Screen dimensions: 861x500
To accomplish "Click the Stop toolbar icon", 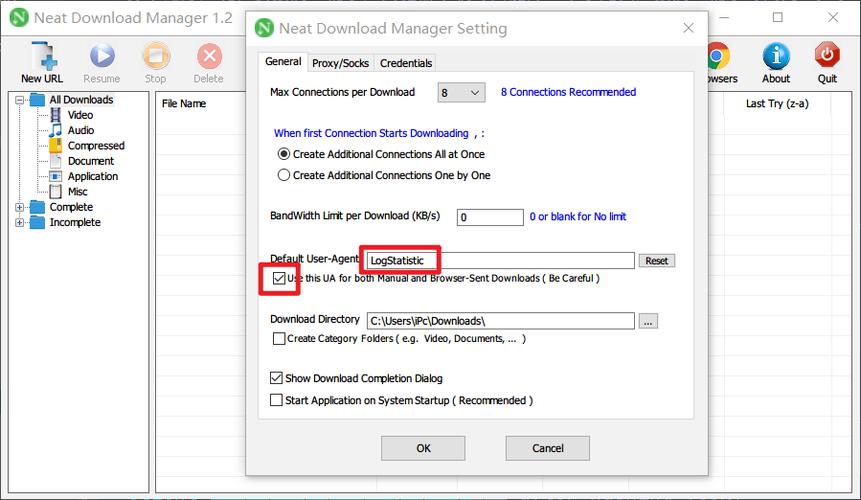I will tap(156, 57).
